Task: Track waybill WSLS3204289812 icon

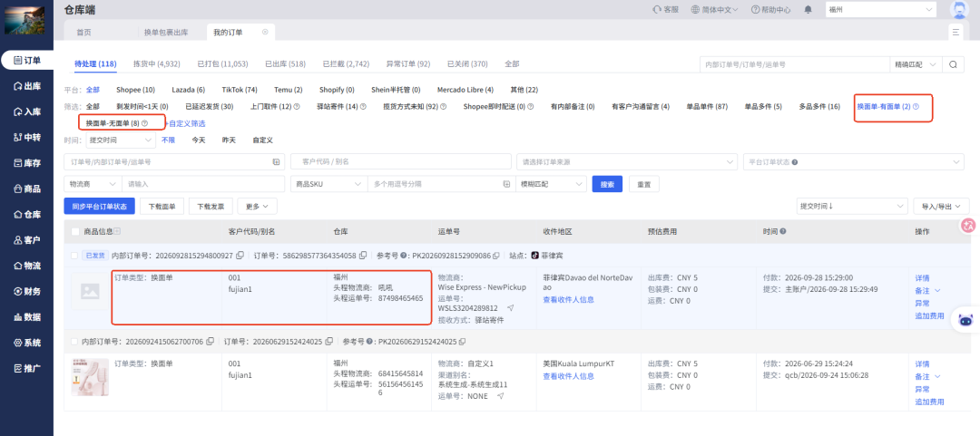Action: click(x=510, y=308)
